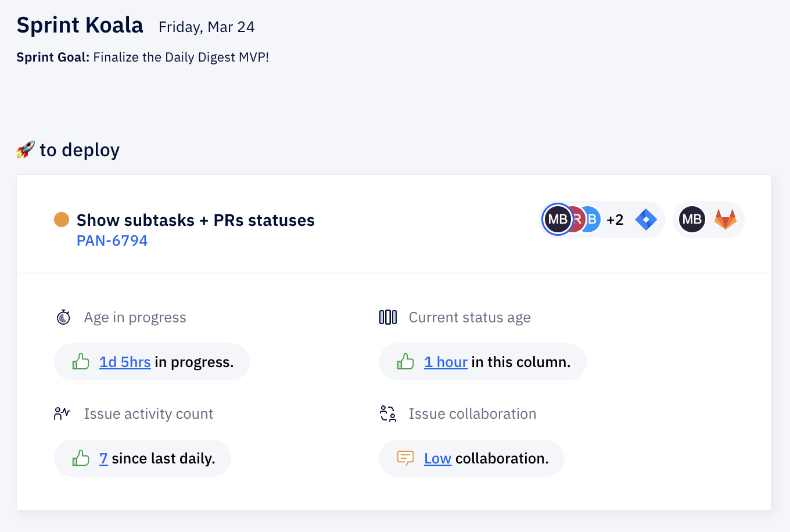Select the MB avatar beside GitLab logo
The image size is (790, 532).
click(692, 220)
